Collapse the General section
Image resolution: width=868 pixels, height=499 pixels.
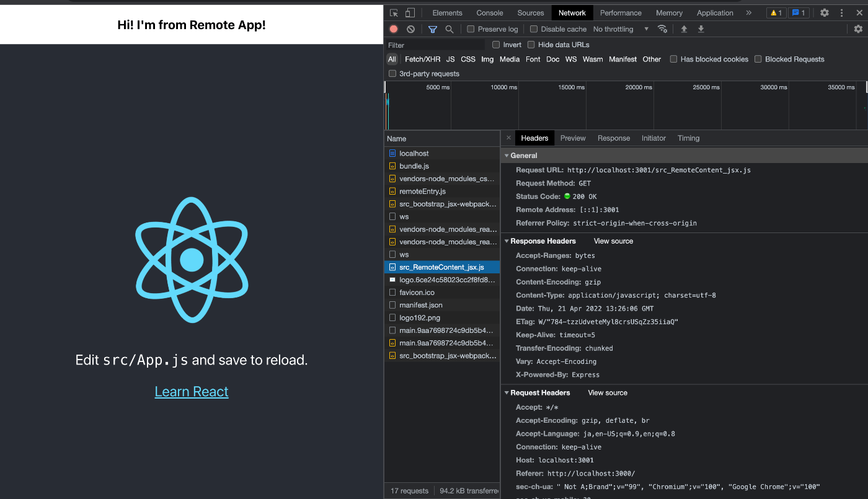pyautogui.click(x=507, y=156)
